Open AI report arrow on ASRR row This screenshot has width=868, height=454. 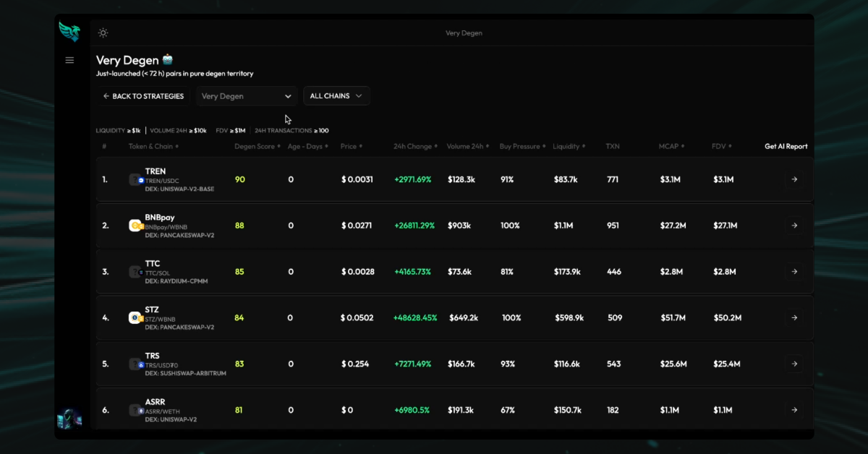(x=794, y=409)
